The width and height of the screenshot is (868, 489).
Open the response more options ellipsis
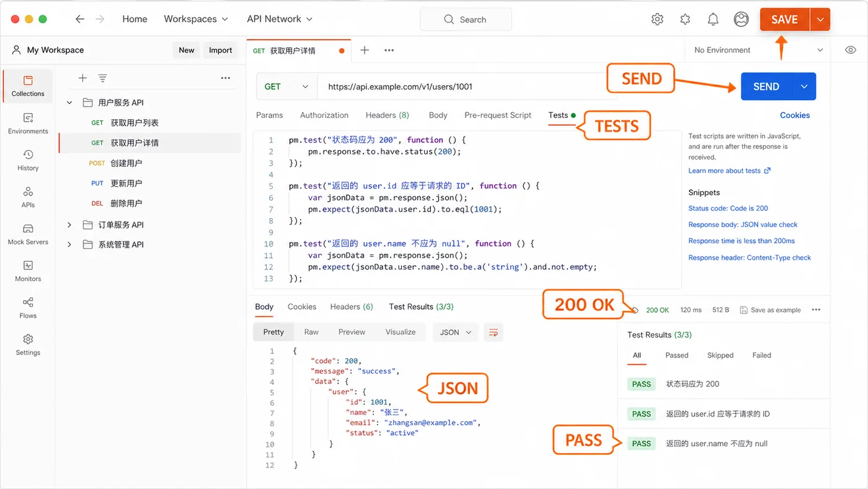coord(816,310)
